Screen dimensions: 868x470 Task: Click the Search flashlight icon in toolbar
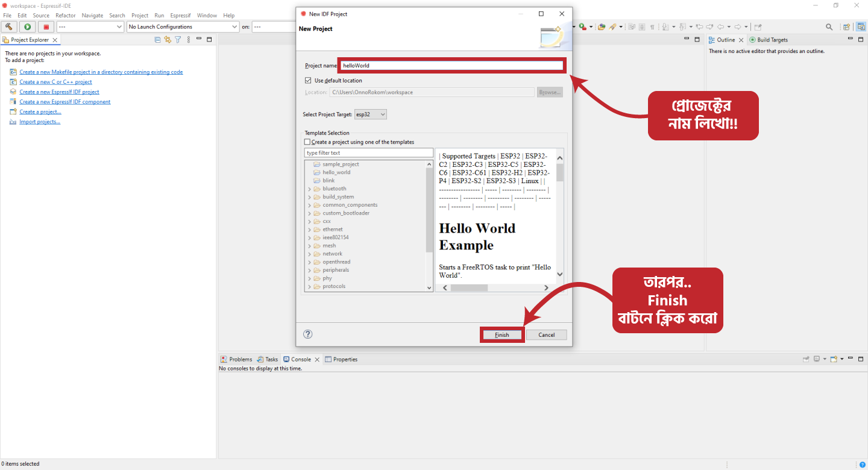pyautogui.click(x=612, y=27)
